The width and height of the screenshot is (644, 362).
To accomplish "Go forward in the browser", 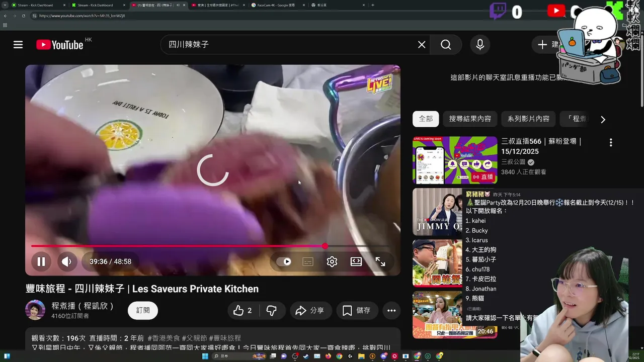I will pyautogui.click(x=14, y=16).
